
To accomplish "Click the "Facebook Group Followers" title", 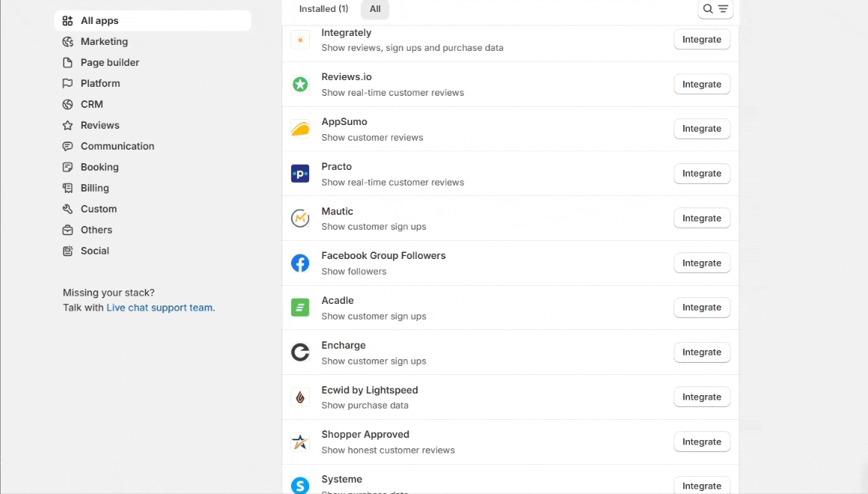I will pyautogui.click(x=384, y=256).
